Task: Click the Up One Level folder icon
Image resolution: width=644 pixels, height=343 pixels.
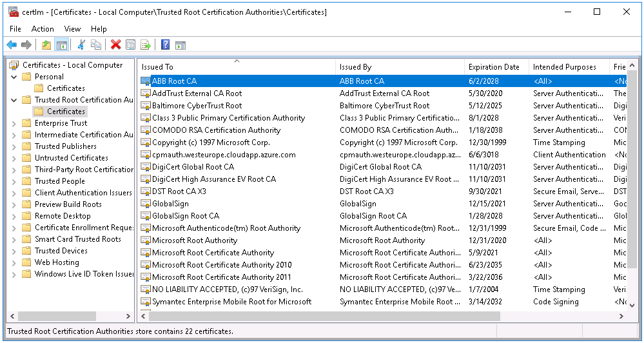Action: pyautogui.click(x=46, y=44)
